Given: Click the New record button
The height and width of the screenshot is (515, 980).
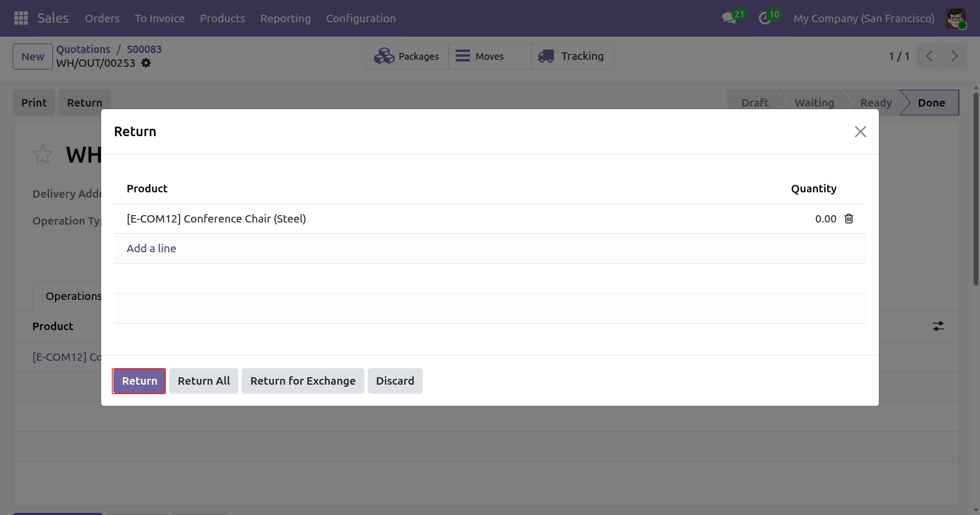Looking at the screenshot, I should click(x=33, y=56).
